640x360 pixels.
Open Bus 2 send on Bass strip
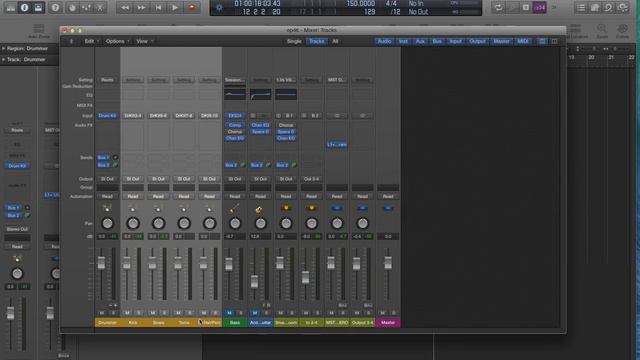(231, 165)
